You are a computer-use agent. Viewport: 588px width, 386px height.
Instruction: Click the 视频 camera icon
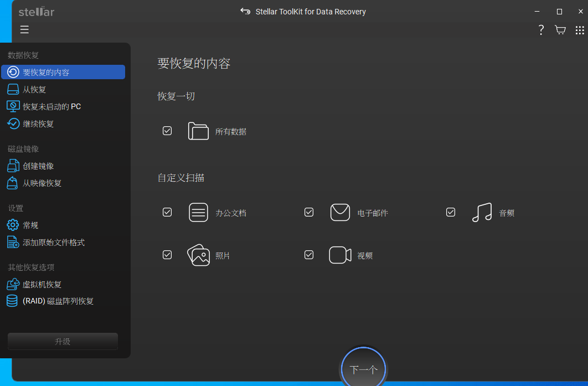[340, 255]
